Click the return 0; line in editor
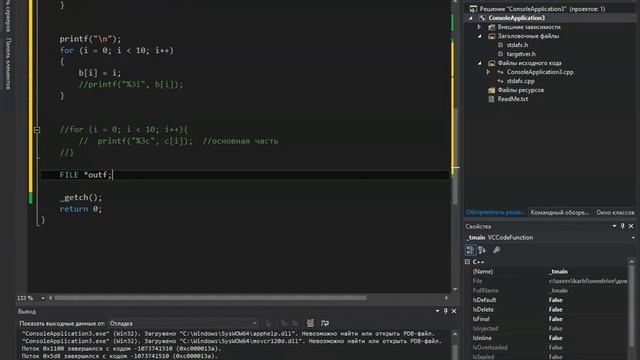Screen dimensions: 640x360 click(x=81, y=209)
